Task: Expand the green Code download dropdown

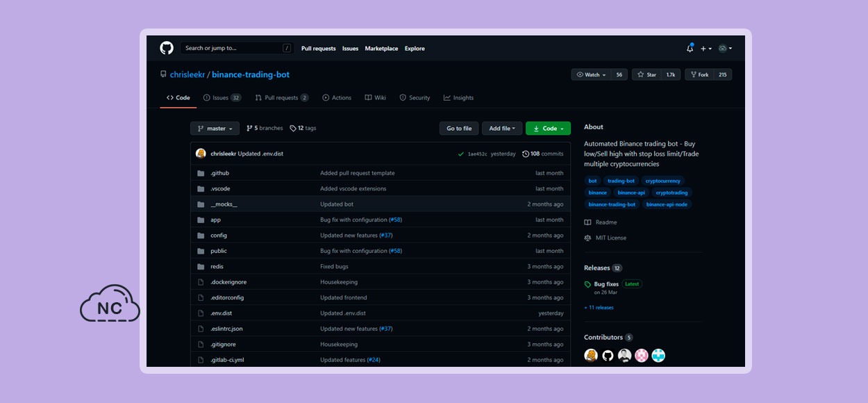Action: [x=549, y=129]
